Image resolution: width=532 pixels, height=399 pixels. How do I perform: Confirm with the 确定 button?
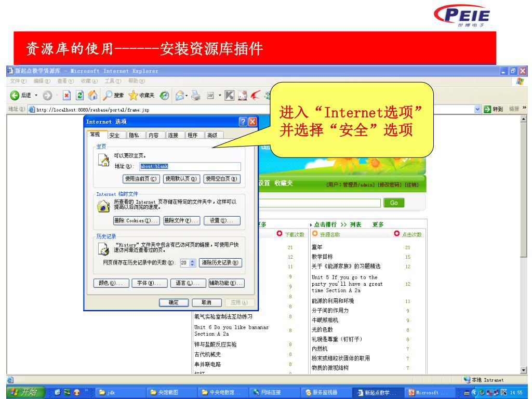[x=174, y=303]
